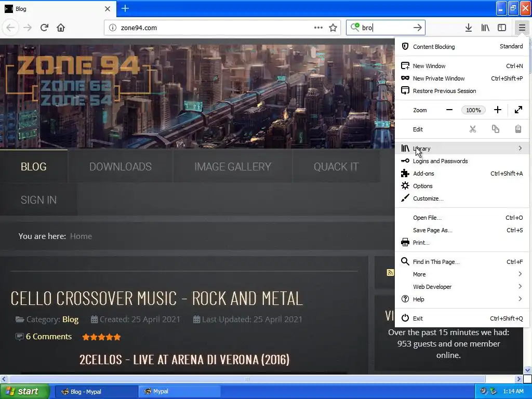Open Logins and Passwords

click(x=462, y=161)
